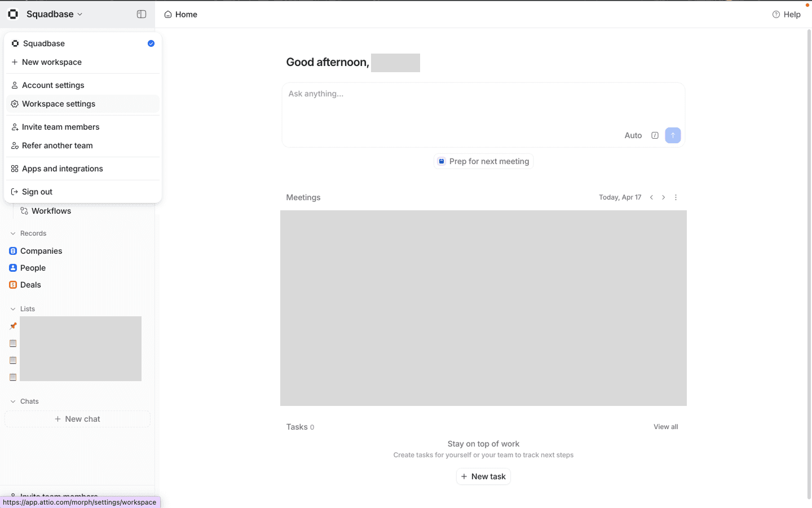The width and height of the screenshot is (812, 508).
Task: Open the People records item
Action: coord(33,268)
